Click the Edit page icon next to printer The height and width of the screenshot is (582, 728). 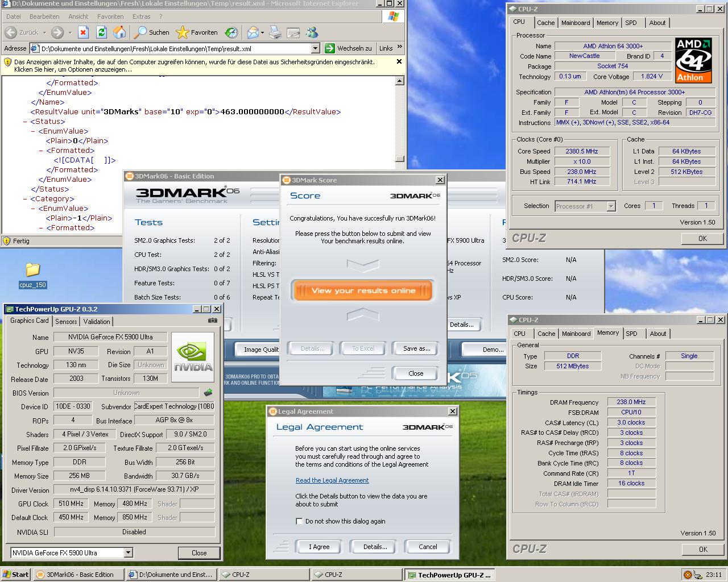[x=293, y=32]
